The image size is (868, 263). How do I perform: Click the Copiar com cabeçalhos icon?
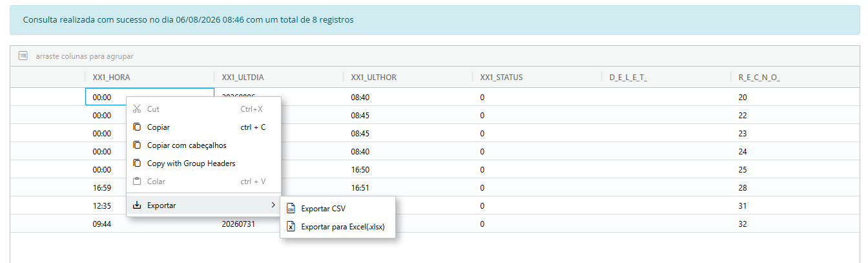[x=137, y=145]
